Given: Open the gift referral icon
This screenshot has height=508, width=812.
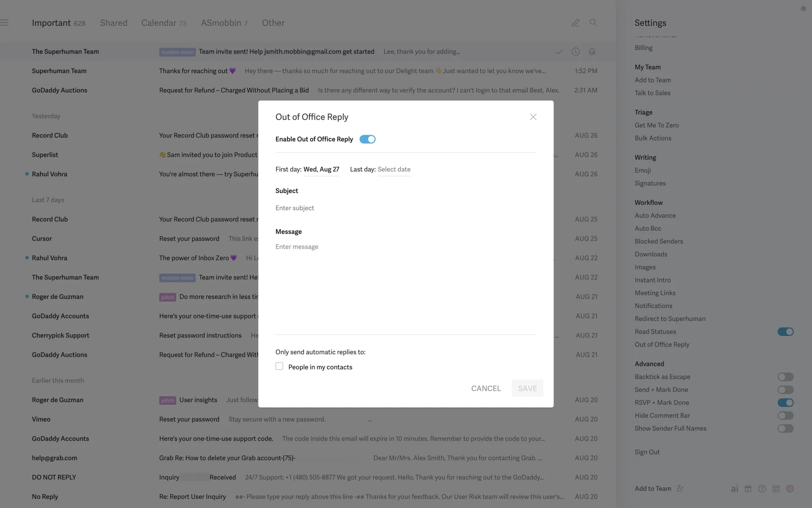Looking at the screenshot, I should coord(748,489).
